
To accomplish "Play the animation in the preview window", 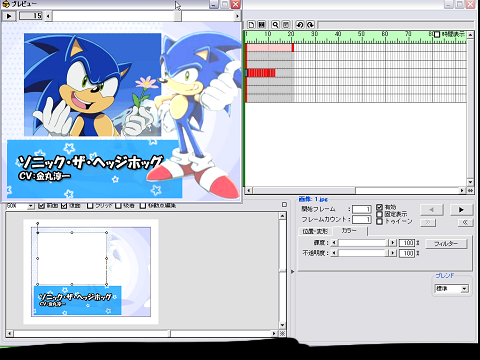I will coord(9,16).
